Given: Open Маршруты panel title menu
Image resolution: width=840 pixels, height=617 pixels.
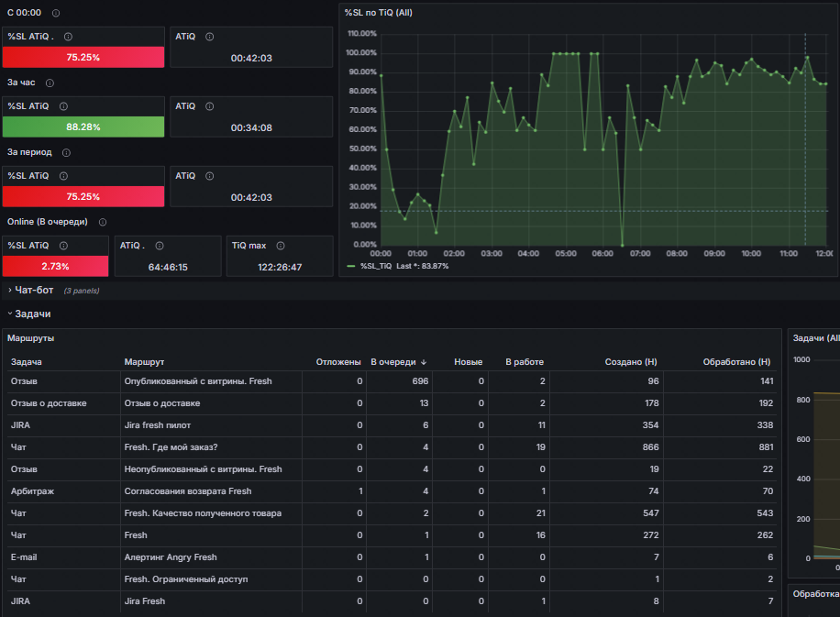Looking at the screenshot, I should pos(30,338).
